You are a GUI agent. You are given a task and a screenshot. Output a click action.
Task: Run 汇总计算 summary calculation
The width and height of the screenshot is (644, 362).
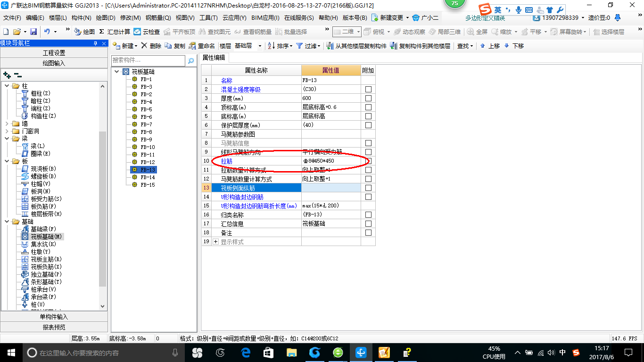(x=115, y=32)
